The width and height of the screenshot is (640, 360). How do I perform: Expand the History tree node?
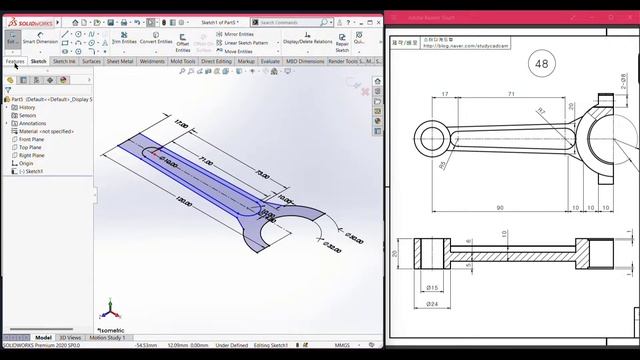7,107
